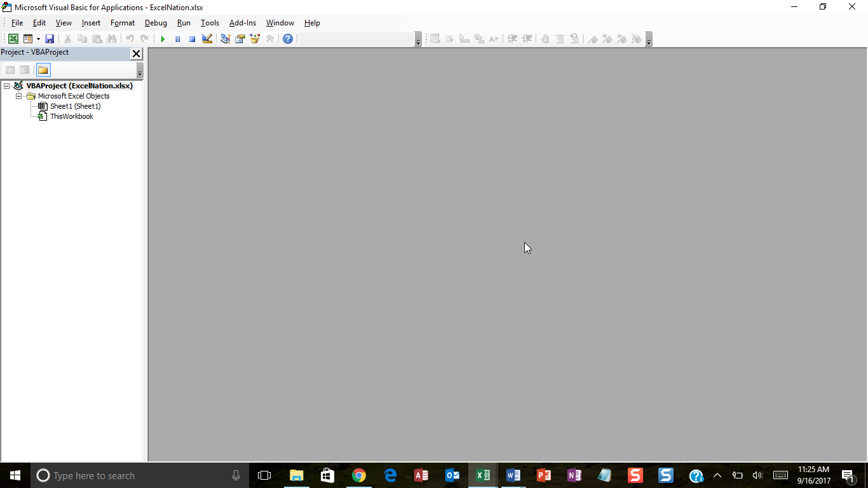The height and width of the screenshot is (488, 868).
Task: Click Parameter Info Edit toolbar icon
Action: (478, 39)
